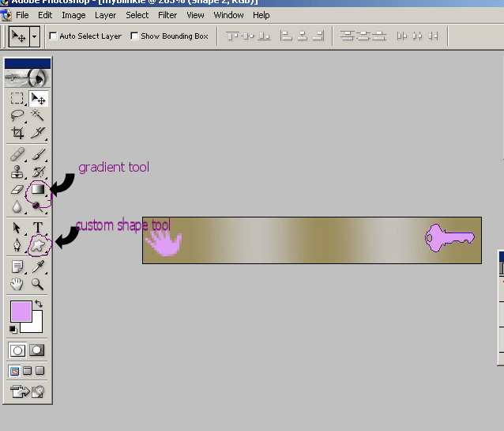Click the align right edges button

pyautogui.click(x=318, y=36)
